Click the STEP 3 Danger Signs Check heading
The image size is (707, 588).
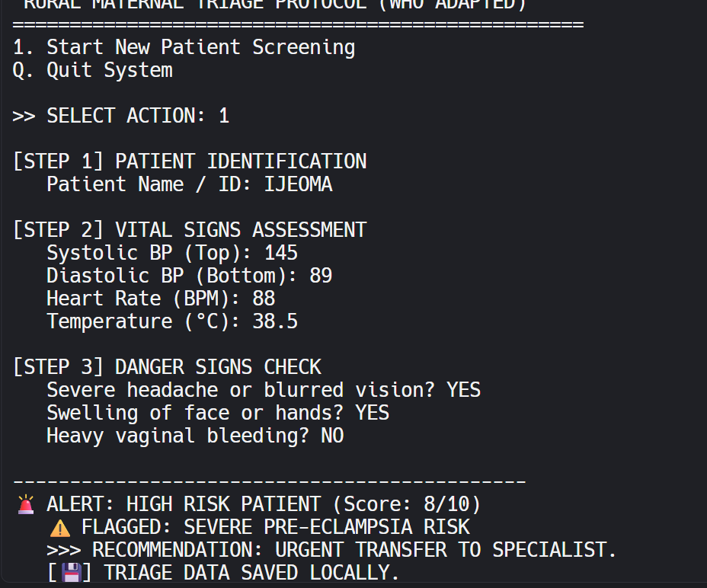pyautogui.click(x=167, y=367)
